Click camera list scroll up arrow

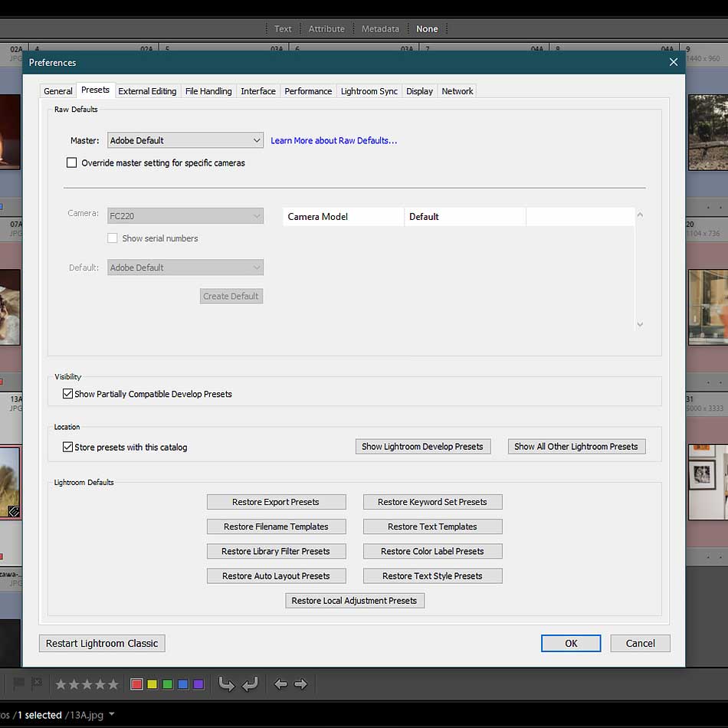click(x=640, y=215)
